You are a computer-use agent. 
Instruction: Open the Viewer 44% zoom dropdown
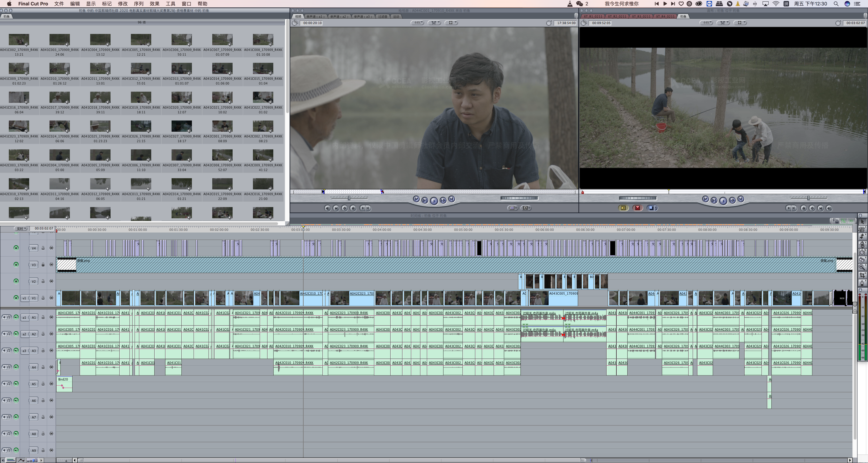[x=418, y=23]
